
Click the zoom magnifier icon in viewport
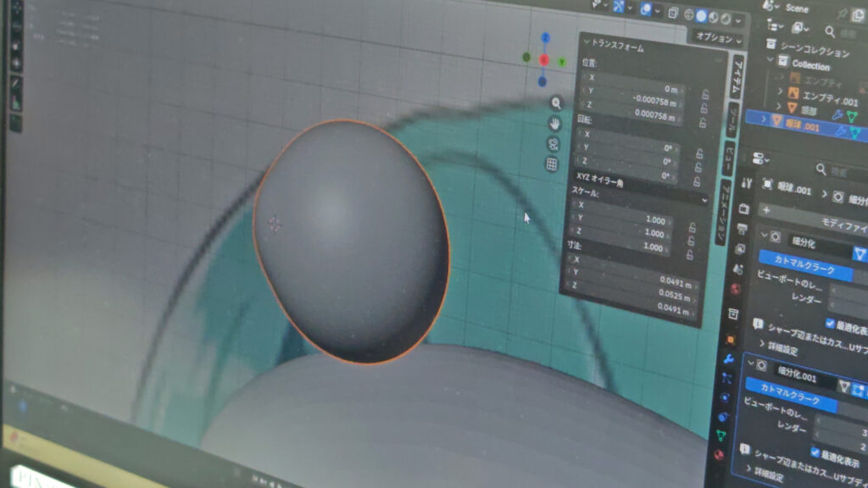pos(556,103)
